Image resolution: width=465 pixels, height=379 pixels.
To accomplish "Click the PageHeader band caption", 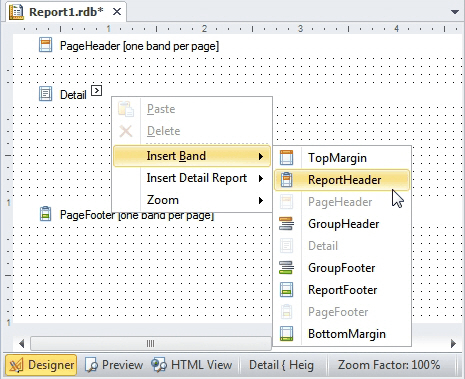I will [139, 46].
